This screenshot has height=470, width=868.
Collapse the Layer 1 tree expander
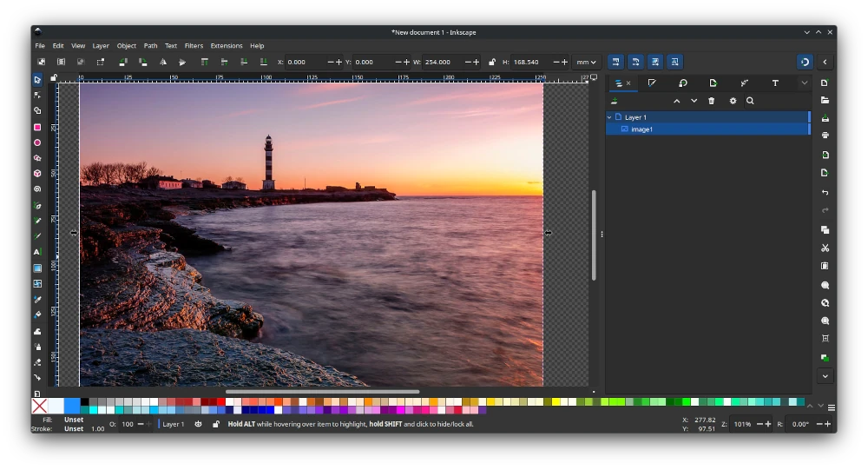[609, 117]
